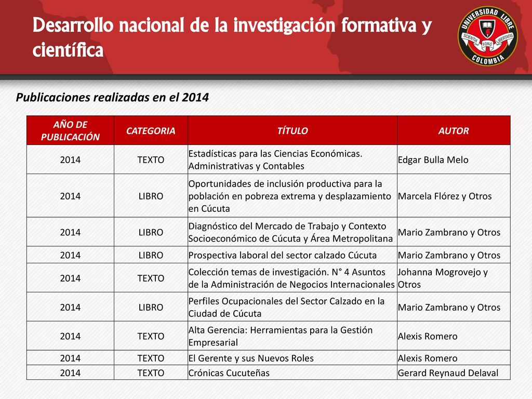Click the author 'Johanna Mogrovejo y Otros'
Viewport: 532px width, 399px height.
(443, 278)
